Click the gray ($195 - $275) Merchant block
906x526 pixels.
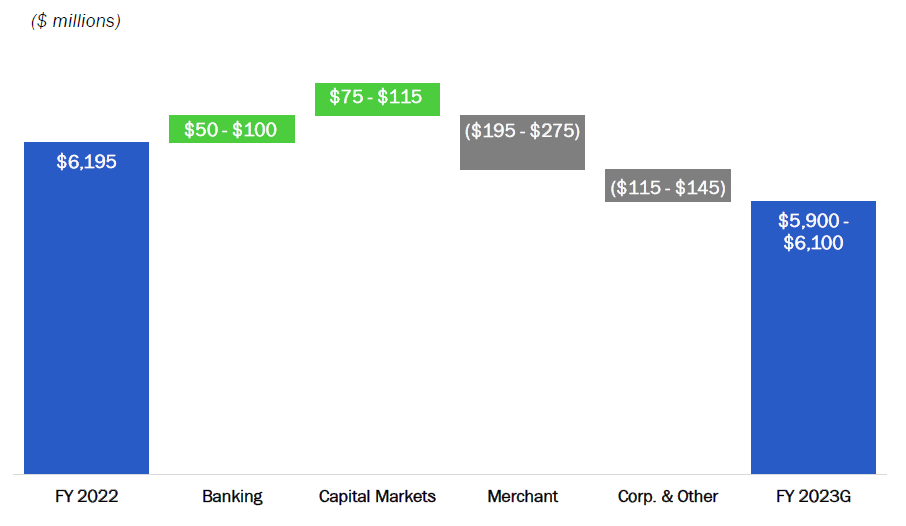522,142
